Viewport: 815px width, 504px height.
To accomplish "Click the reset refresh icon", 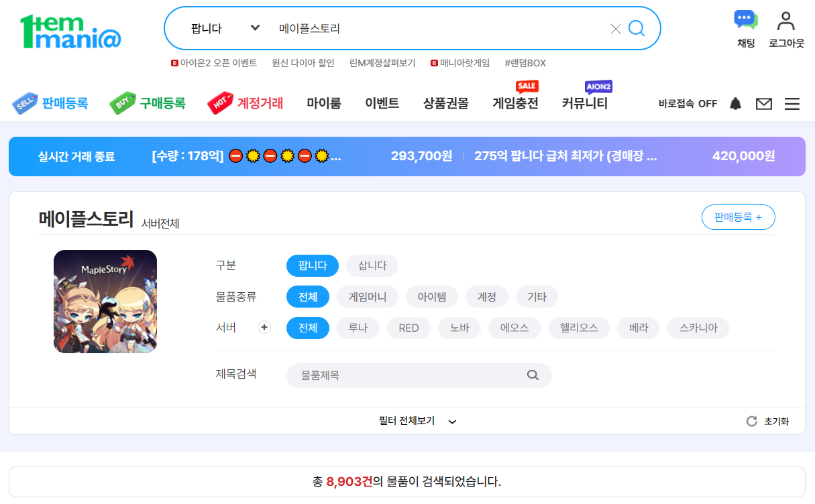I will 752,422.
